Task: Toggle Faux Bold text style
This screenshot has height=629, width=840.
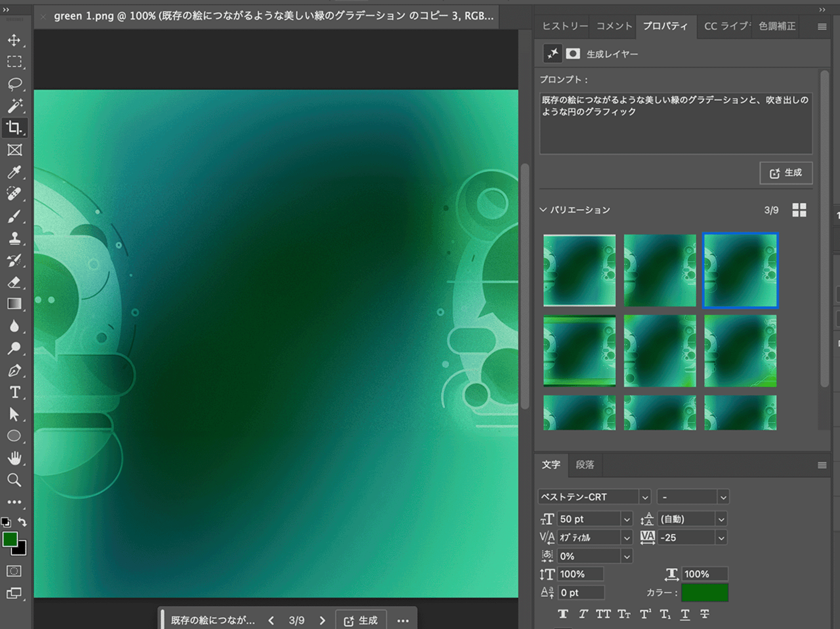Action: coord(563,614)
